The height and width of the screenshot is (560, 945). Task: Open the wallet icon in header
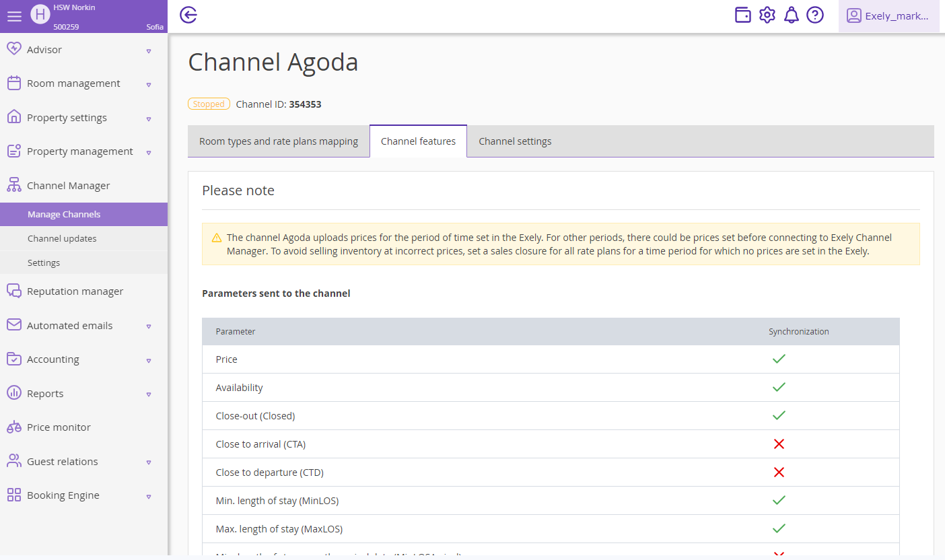[x=742, y=15]
